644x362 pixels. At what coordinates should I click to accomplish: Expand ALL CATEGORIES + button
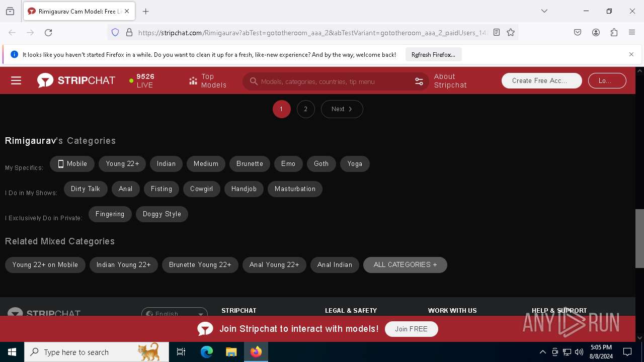pyautogui.click(x=405, y=265)
